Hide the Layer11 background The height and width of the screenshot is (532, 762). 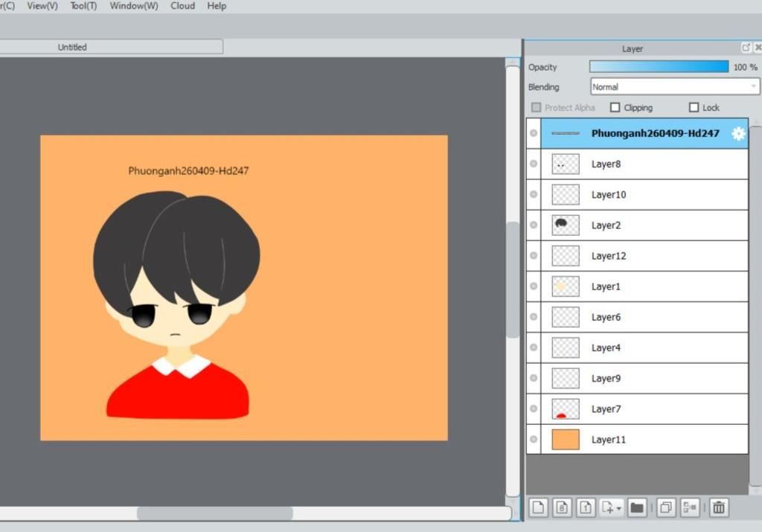point(534,439)
